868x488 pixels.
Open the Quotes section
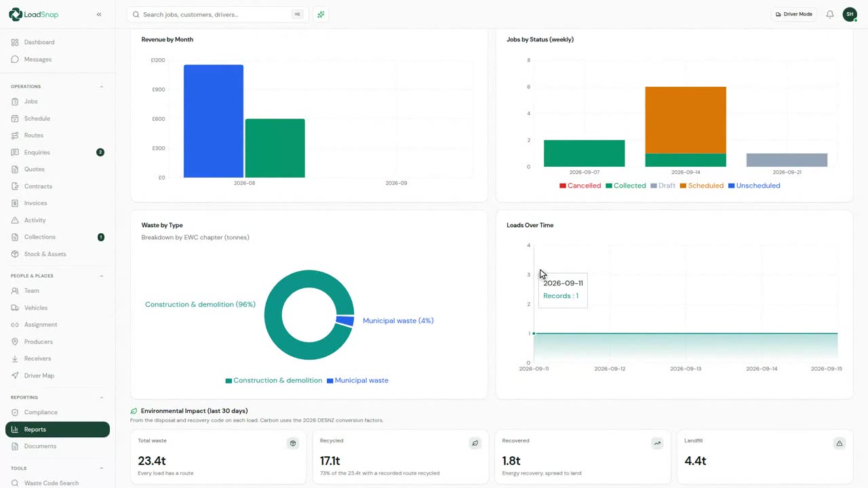coord(58,169)
